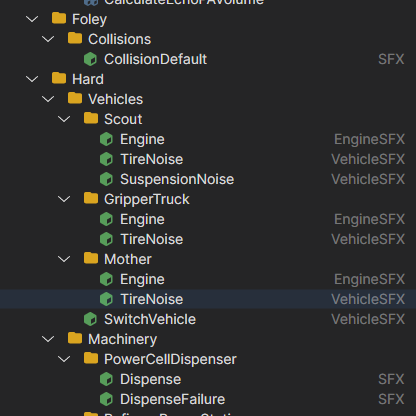
Task: Click VehicleSFX label beside Scout TireNoise
Action: (368, 159)
